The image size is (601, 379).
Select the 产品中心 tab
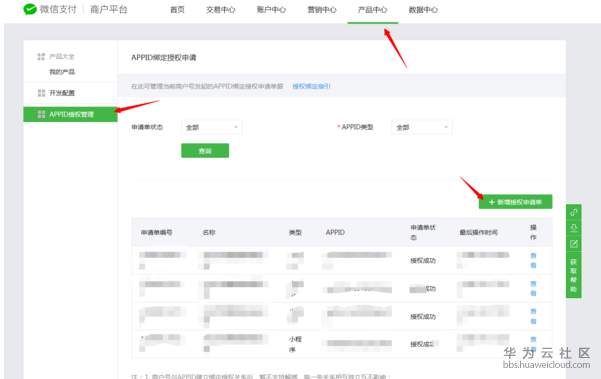pyautogui.click(x=373, y=10)
